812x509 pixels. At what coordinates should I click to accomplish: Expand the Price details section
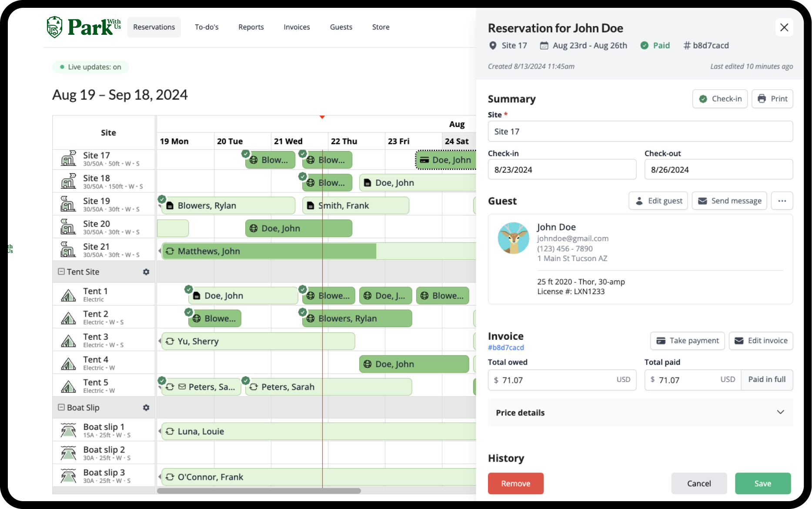pyautogui.click(x=640, y=412)
